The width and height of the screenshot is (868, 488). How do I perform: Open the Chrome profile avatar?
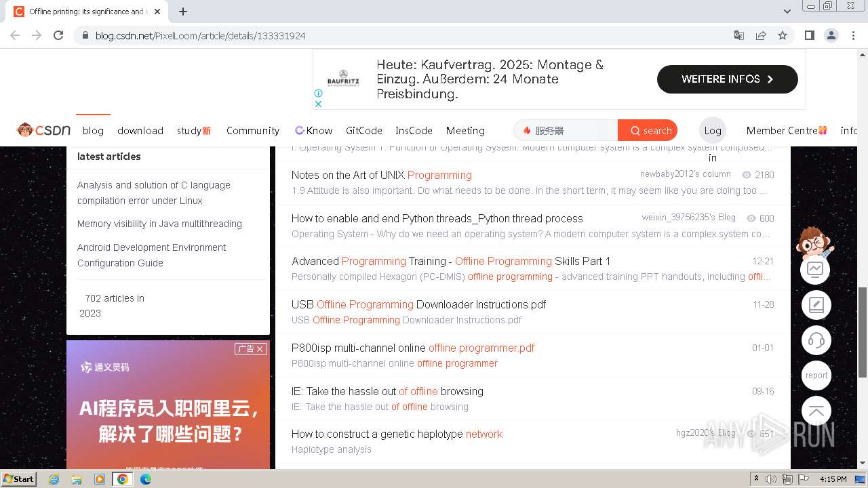pos(831,35)
